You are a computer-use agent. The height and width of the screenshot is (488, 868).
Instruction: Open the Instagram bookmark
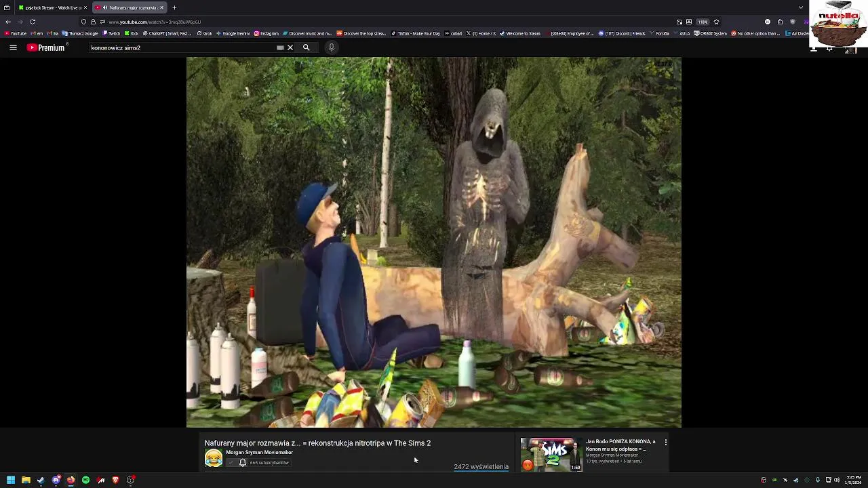(266, 33)
